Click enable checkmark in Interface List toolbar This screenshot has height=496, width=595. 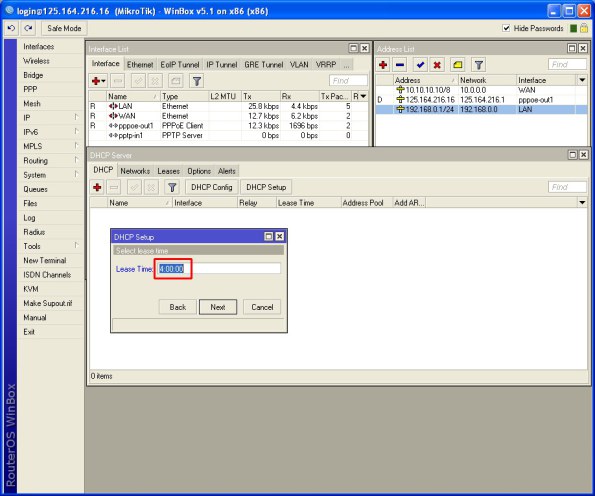click(x=138, y=81)
